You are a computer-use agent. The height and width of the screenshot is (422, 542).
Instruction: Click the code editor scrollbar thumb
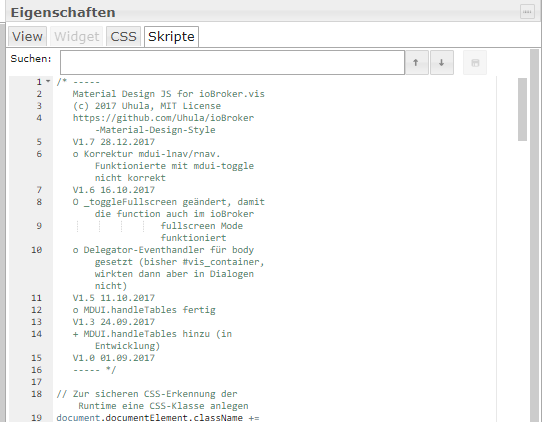tap(522, 109)
